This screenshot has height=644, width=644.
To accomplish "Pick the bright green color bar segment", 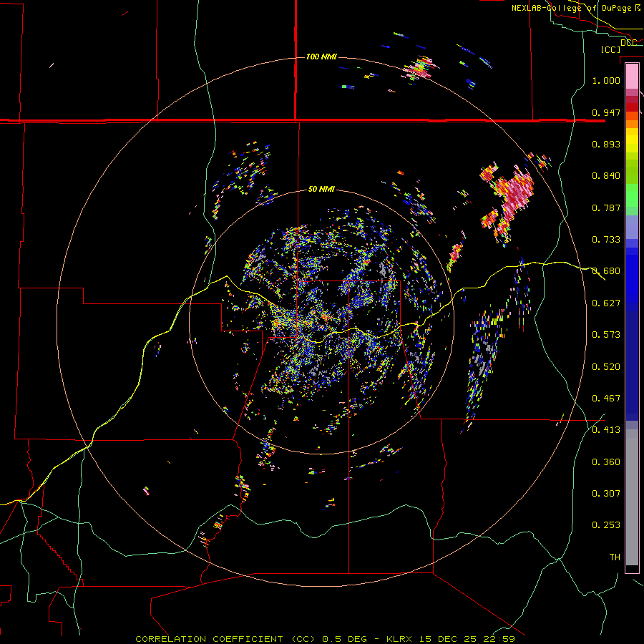I will click(632, 195).
